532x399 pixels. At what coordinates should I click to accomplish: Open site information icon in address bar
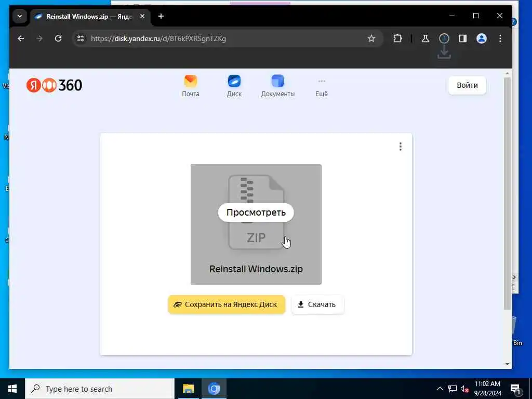tap(81, 38)
